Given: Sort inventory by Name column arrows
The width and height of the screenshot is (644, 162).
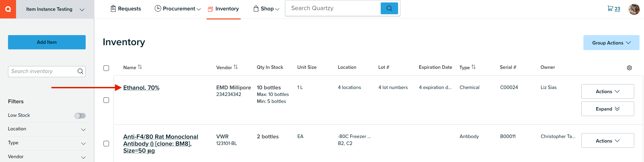Looking at the screenshot, I should pyautogui.click(x=140, y=67).
